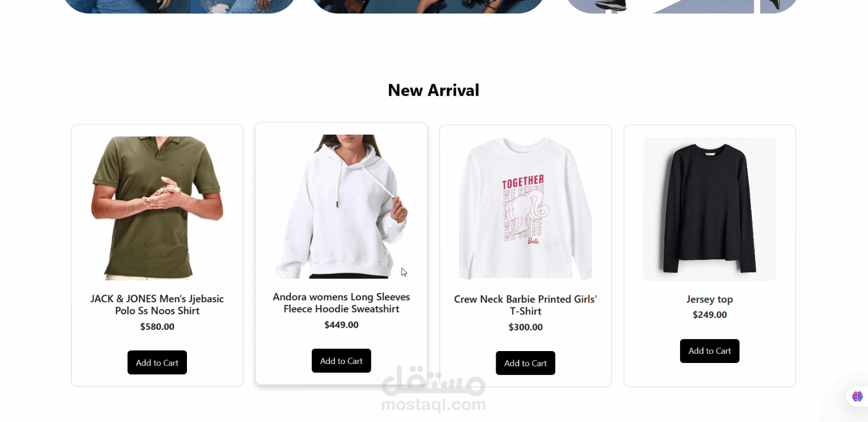Open Crew Neck Barbie Printed Girls' T-Shirt title

(x=526, y=305)
